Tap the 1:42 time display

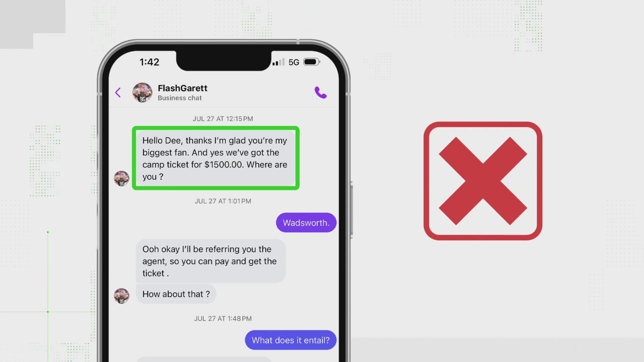tap(149, 62)
